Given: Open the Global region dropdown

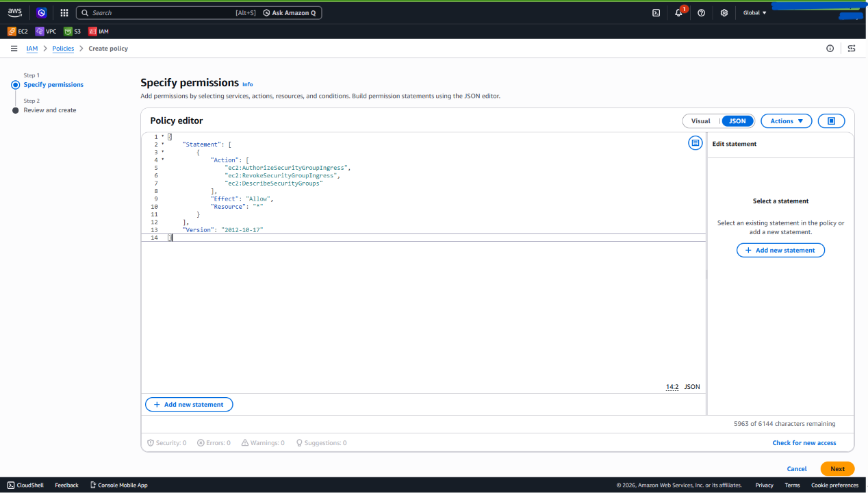Looking at the screenshot, I should [x=755, y=12].
